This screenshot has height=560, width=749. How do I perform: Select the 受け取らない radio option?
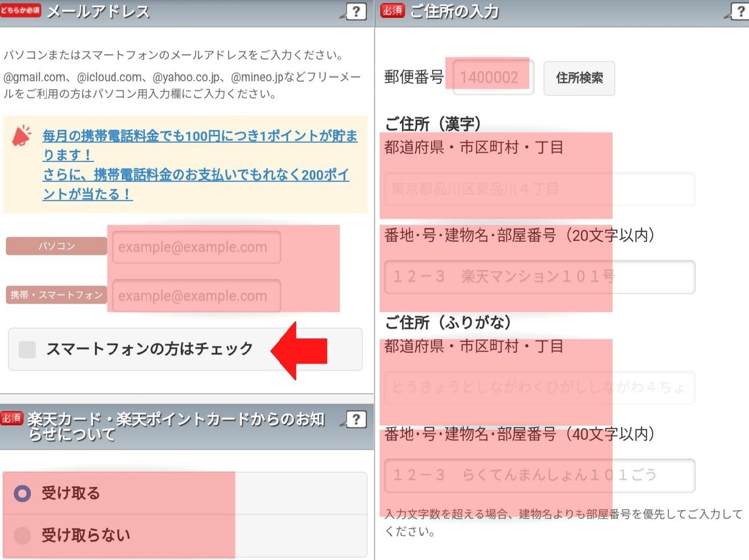pyautogui.click(x=22, y=535)
